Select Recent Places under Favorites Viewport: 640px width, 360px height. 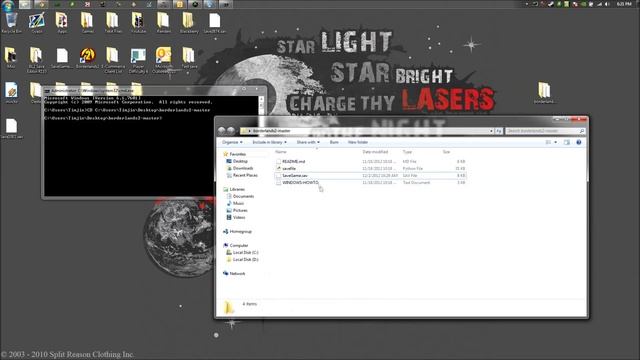pyautogui.click(x=242, y=175)
